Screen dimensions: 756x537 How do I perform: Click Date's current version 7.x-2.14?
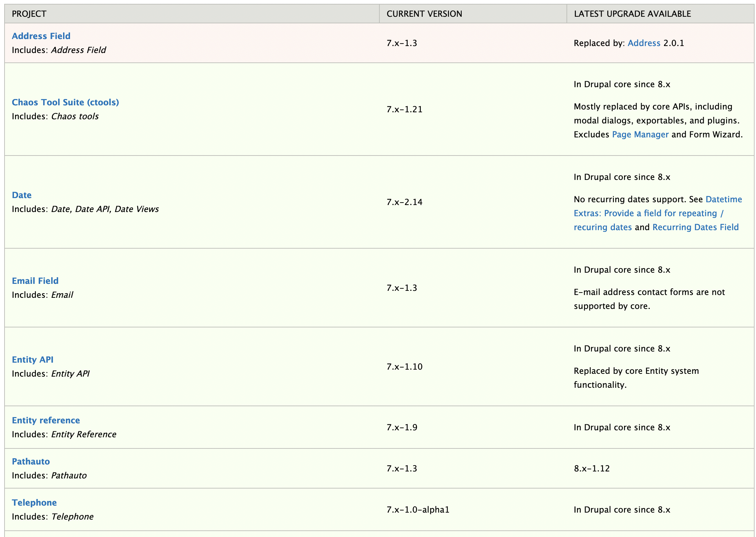(x=404, y=202)
